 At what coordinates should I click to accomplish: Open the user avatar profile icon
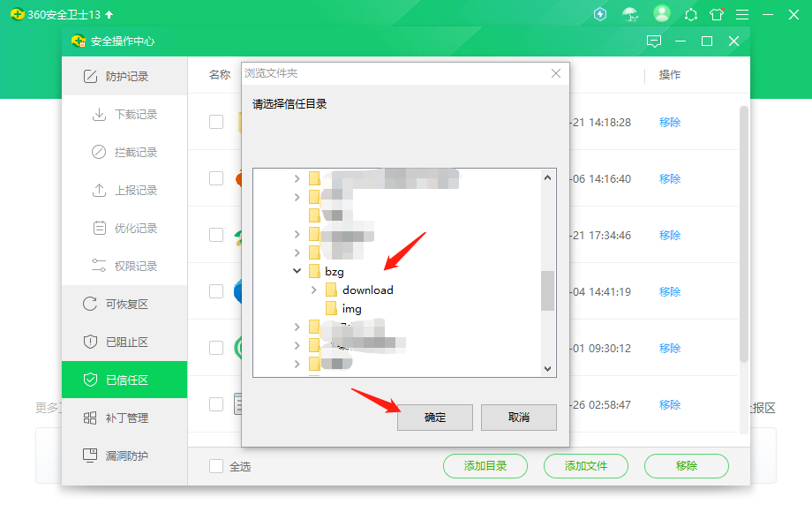pyautogui.click(x=661, y=14)
